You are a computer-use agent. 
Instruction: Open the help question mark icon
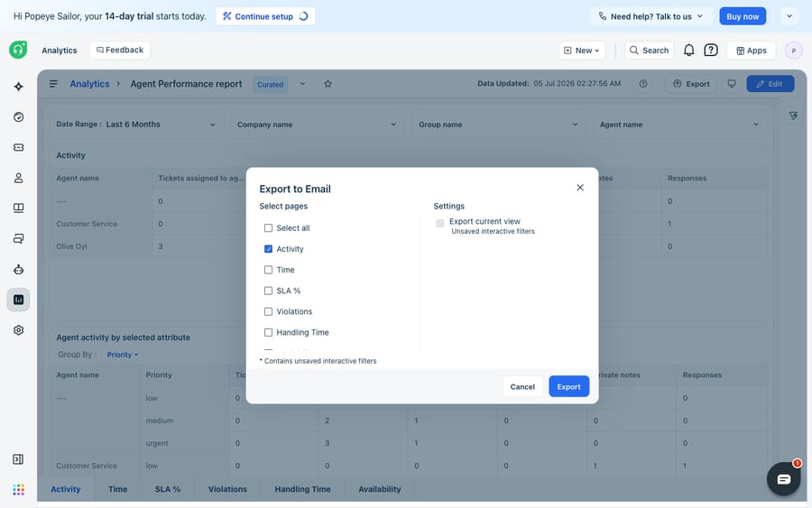coord(711,51)
